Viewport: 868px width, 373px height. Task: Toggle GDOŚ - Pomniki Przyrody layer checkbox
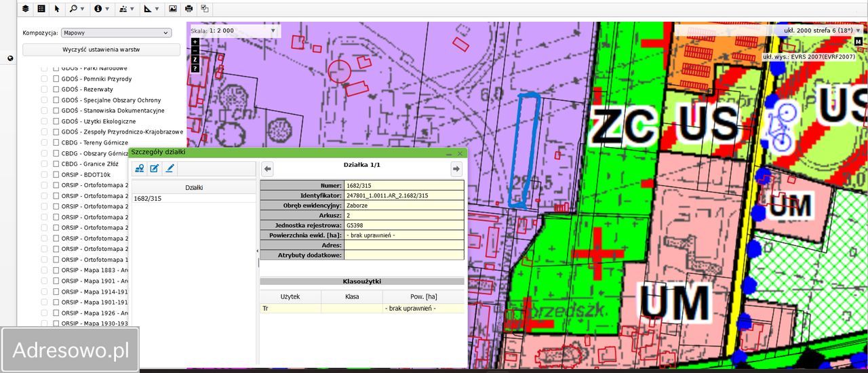[x=56, y=79]
